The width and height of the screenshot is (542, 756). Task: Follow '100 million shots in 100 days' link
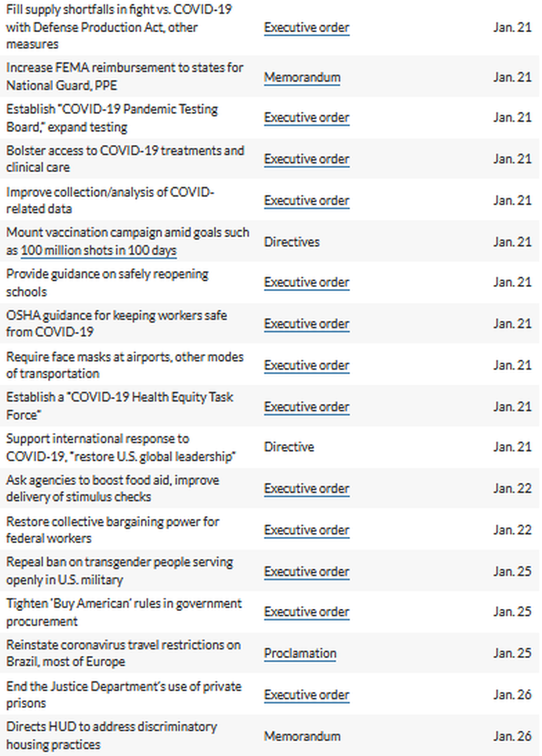[x=99, y=251]
